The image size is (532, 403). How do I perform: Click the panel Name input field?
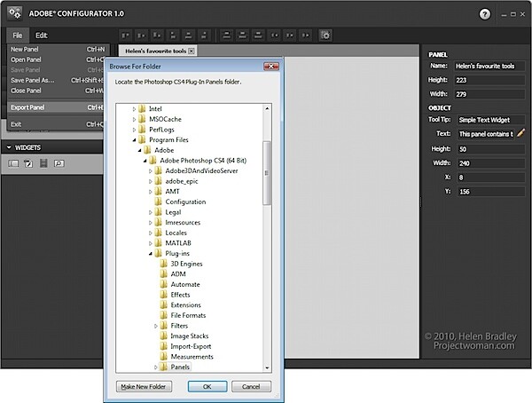point(489,66)
